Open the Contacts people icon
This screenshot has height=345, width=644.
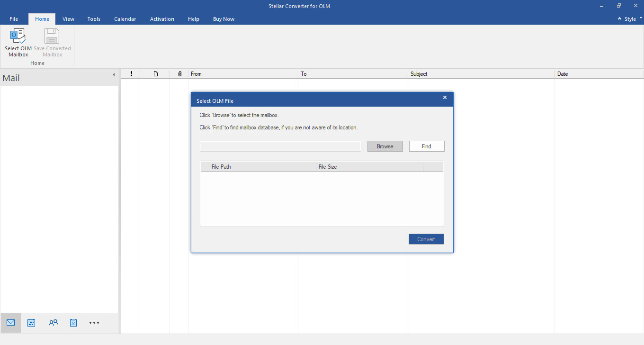click(53, 323)
